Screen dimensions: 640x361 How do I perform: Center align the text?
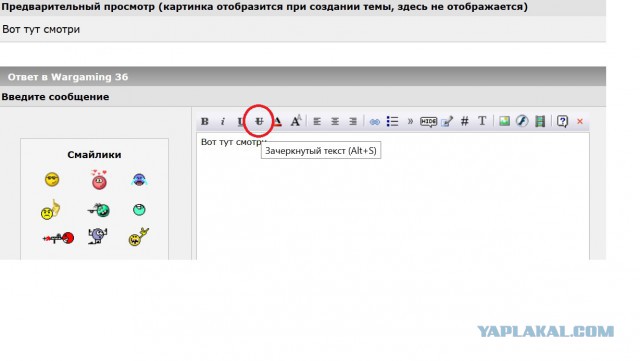click(335, 121)
